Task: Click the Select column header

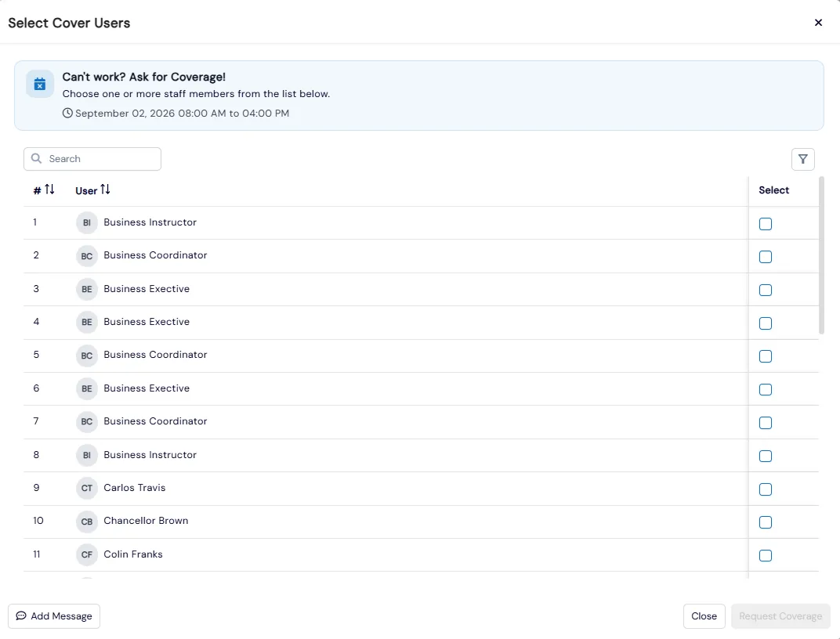Action: pyautogui.click(x=773, y=190)
